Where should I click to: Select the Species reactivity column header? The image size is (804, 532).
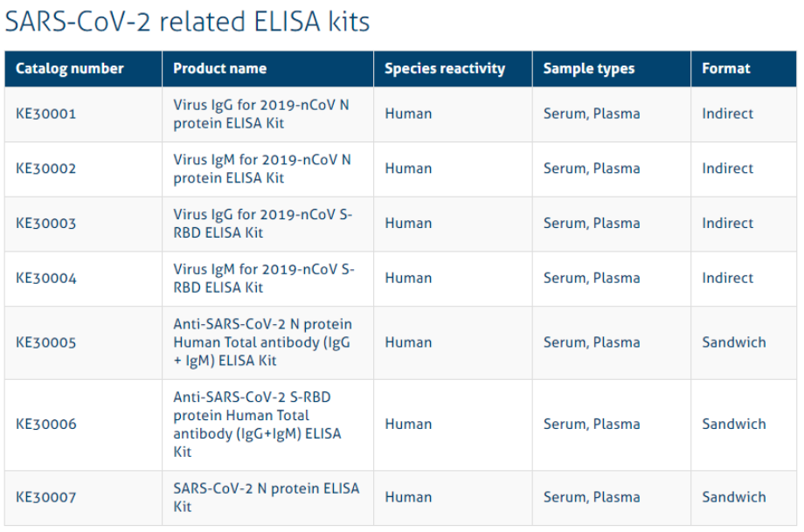point(445,69)
